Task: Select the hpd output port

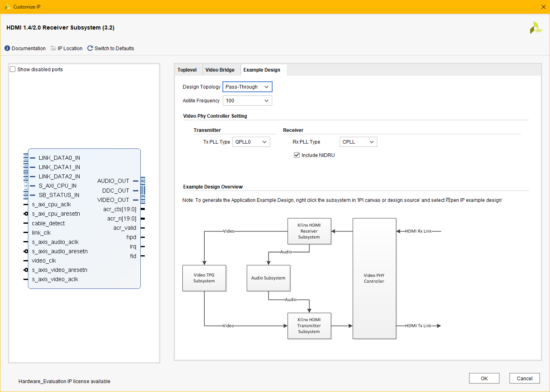Action: pos(131,237)
